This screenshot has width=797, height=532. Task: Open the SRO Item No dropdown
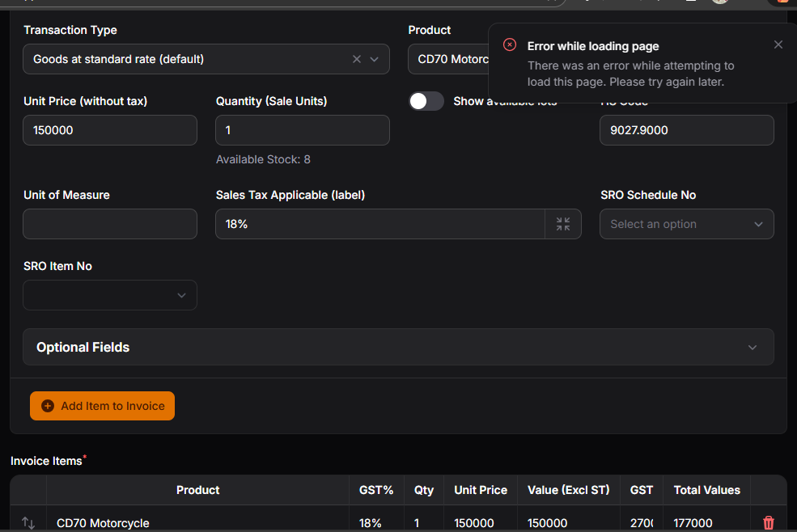coord(110,295)
